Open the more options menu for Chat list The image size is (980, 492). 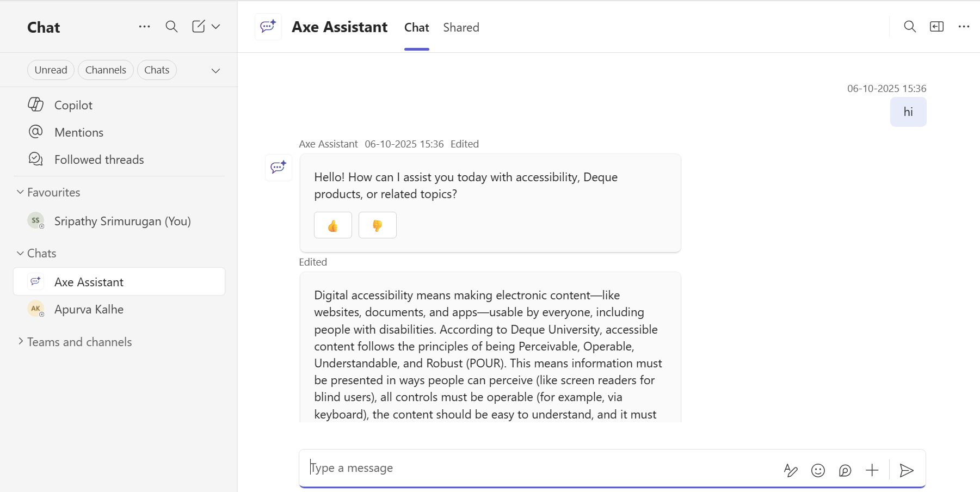(144, 26)
